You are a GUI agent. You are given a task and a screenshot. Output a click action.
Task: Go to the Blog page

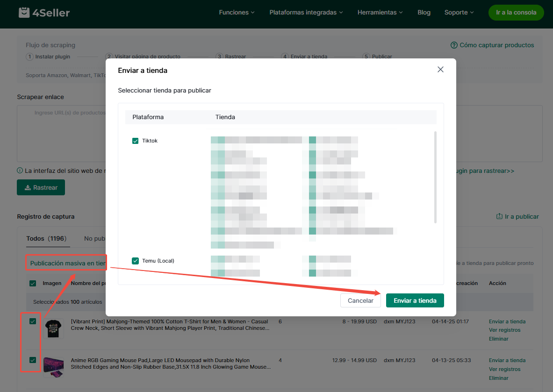point(424,13)
